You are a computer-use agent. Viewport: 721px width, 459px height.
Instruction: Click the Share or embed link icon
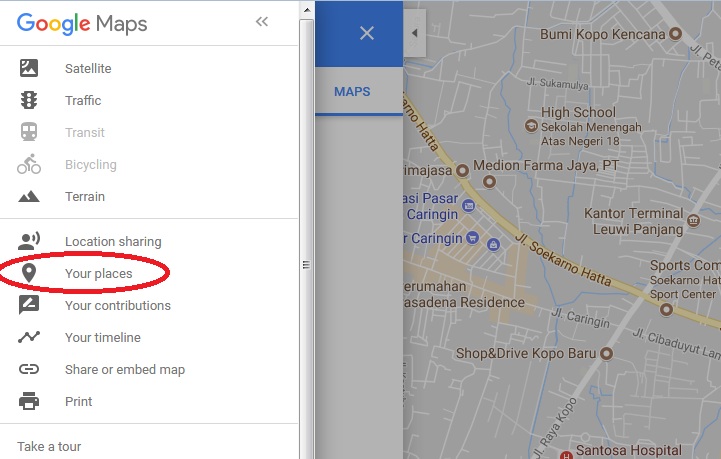pyautogui.click(x=29, y=369)
